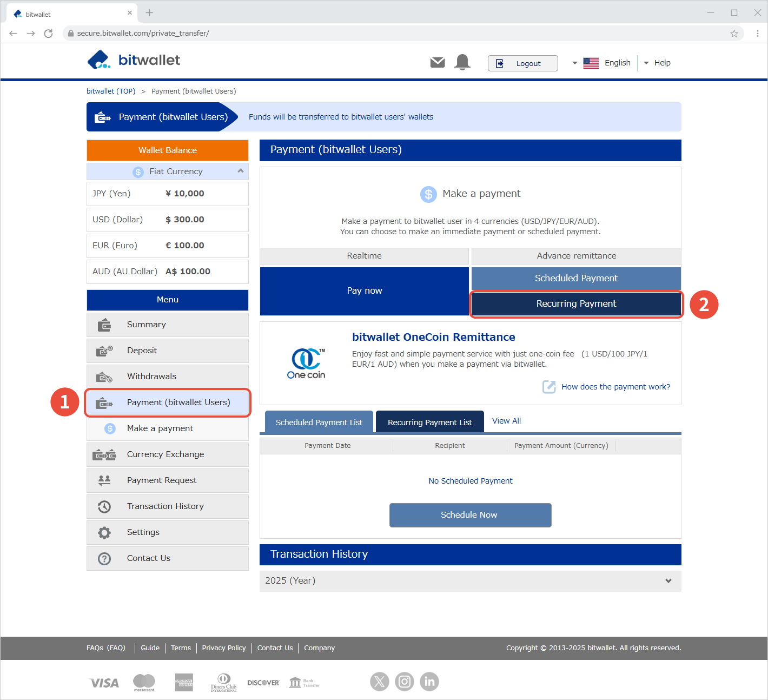
Task: Open Deposit menu item
Action: tap(168, 351)
